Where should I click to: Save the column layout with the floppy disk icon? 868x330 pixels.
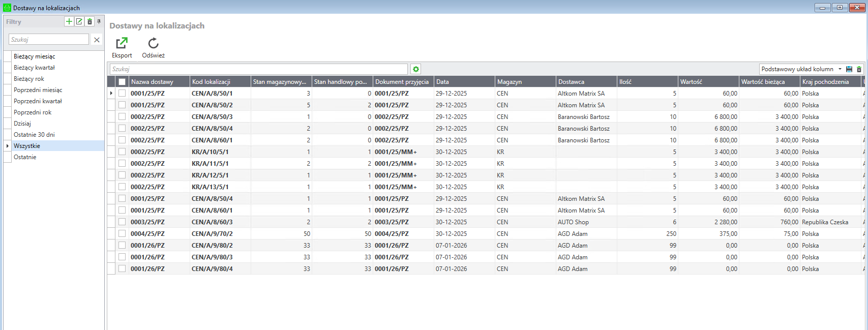pyautogui.click(x=849, y=69)
